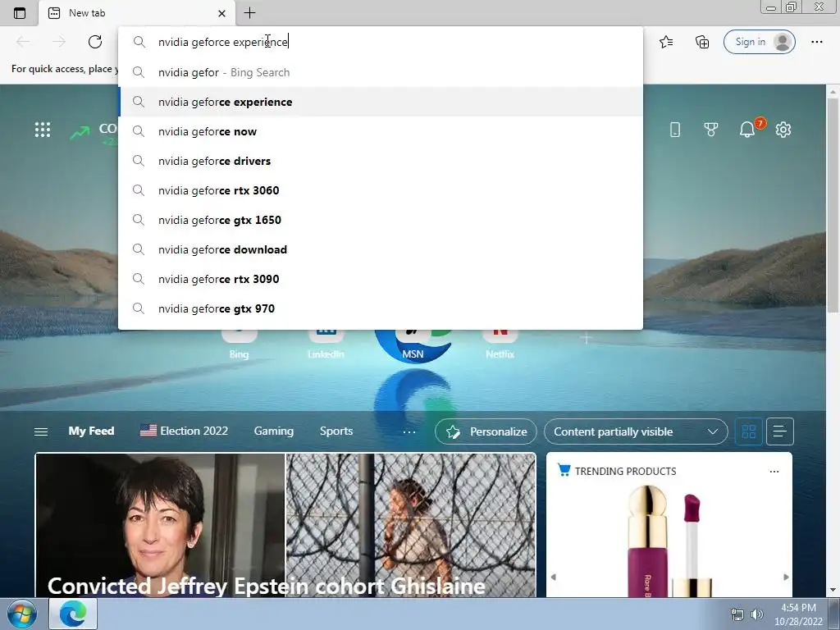The width and height of the screenshot is (840, 630).
Task: Open the Netflix quick link
Action: pos(500,345)
